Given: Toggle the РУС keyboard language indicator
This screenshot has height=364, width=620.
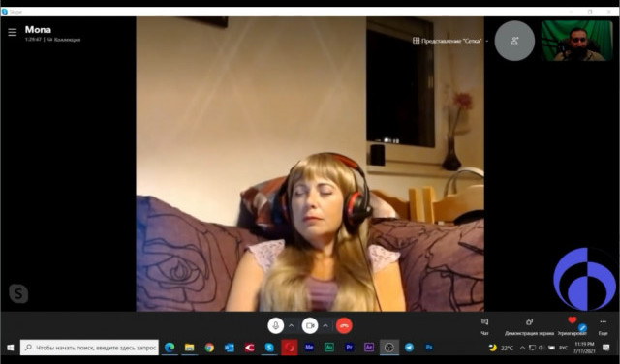Looking at the screenshot, I should coord(564,348).
